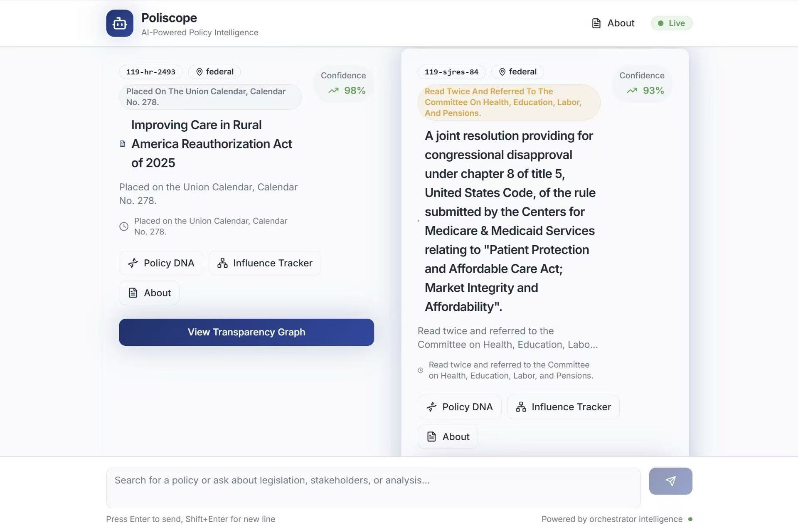Click the federal location tag on the second card
The width and height of the screenshot is (798, 532).
pyautogui.click(x=517, y=72)
